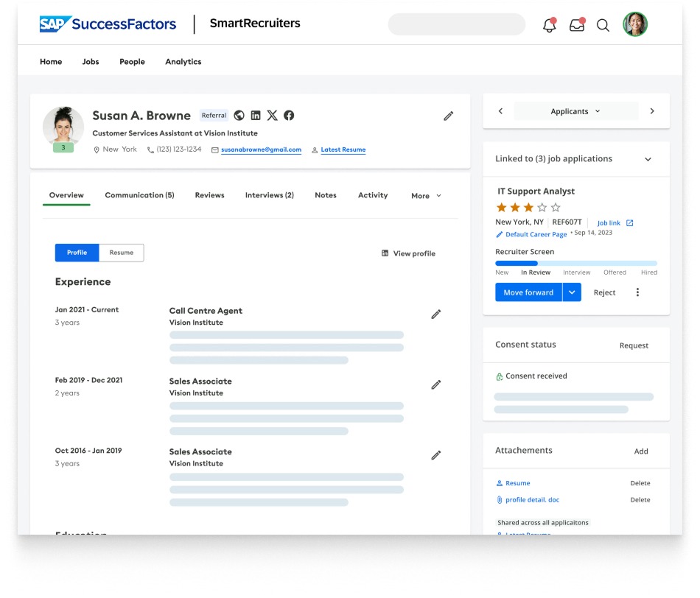Open the Applicants dropdown
This screenshot has height=598, width=700.
(575, 110)
